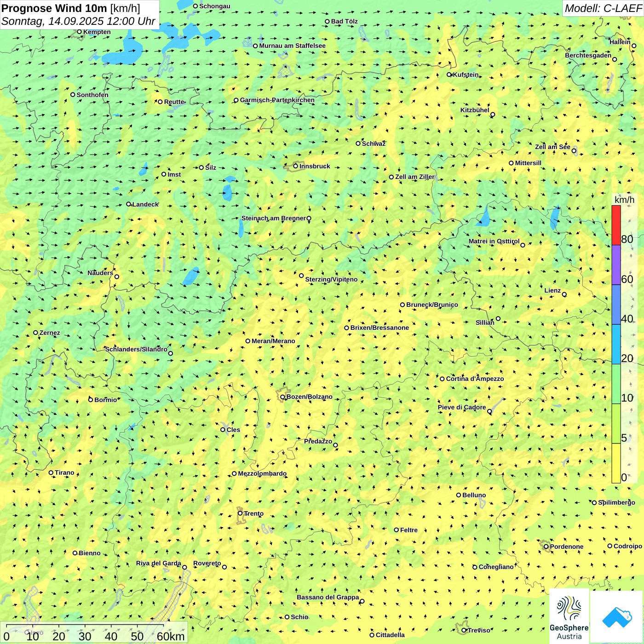The width and height of the screenshot is (644, 644).
Task: Click the Bozen/Bolzano city marker
Action: [283, 397]
